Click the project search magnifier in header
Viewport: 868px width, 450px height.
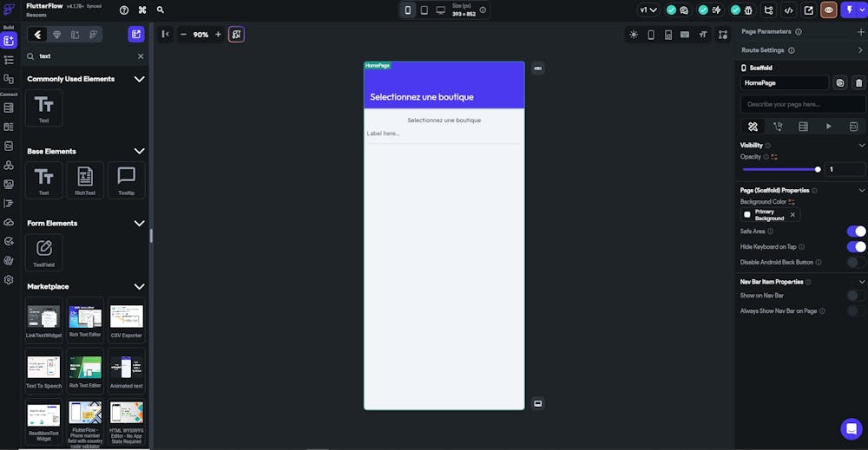click(160, 10)
